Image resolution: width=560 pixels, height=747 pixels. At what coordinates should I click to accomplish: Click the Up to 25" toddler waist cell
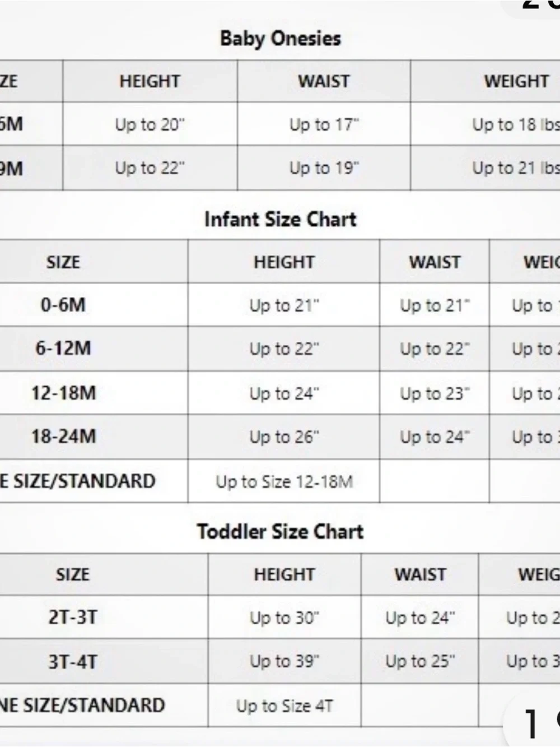tap(420, 661)
